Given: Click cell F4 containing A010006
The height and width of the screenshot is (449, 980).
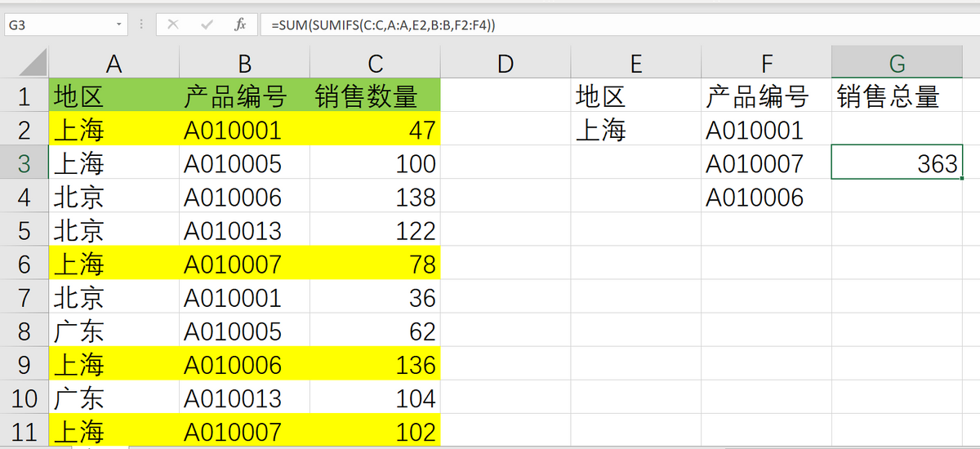Looking at the screenshot, I should click(766, 197).
